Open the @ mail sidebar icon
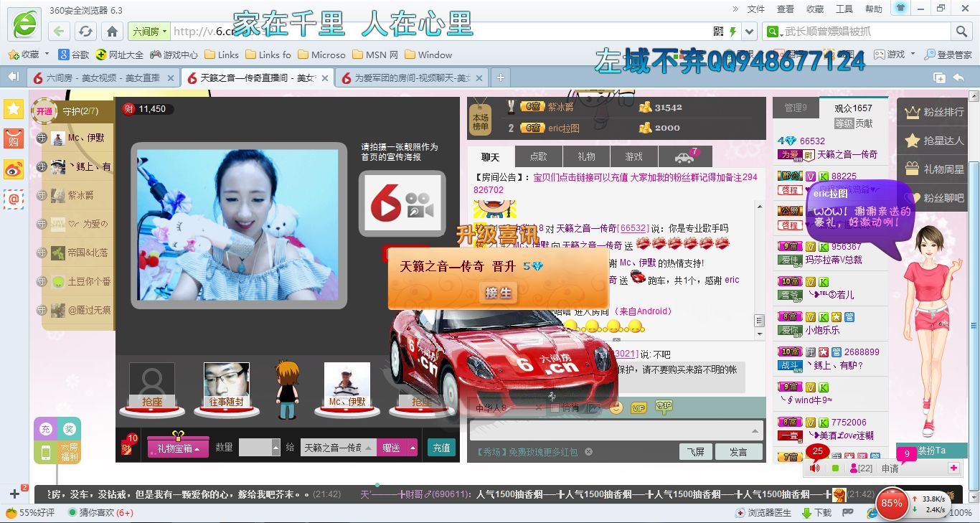Viewport: 980px width, 523px height. coord(13,199)
